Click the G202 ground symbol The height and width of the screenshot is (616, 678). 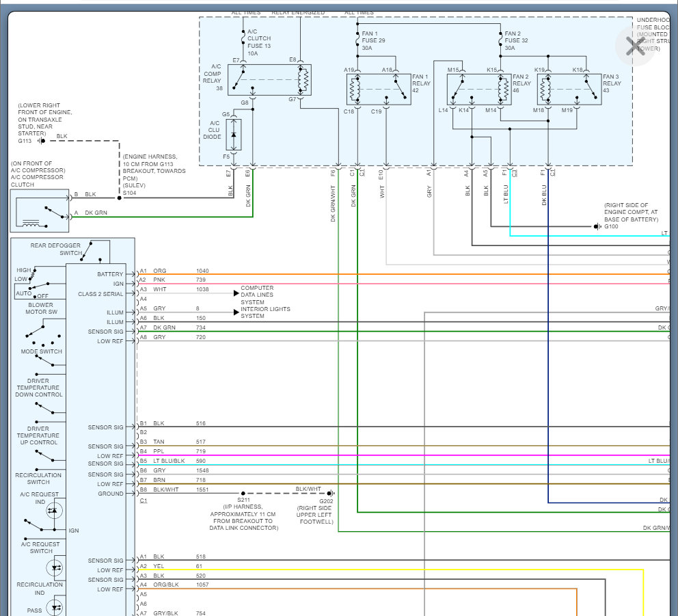tap(331, 493)
